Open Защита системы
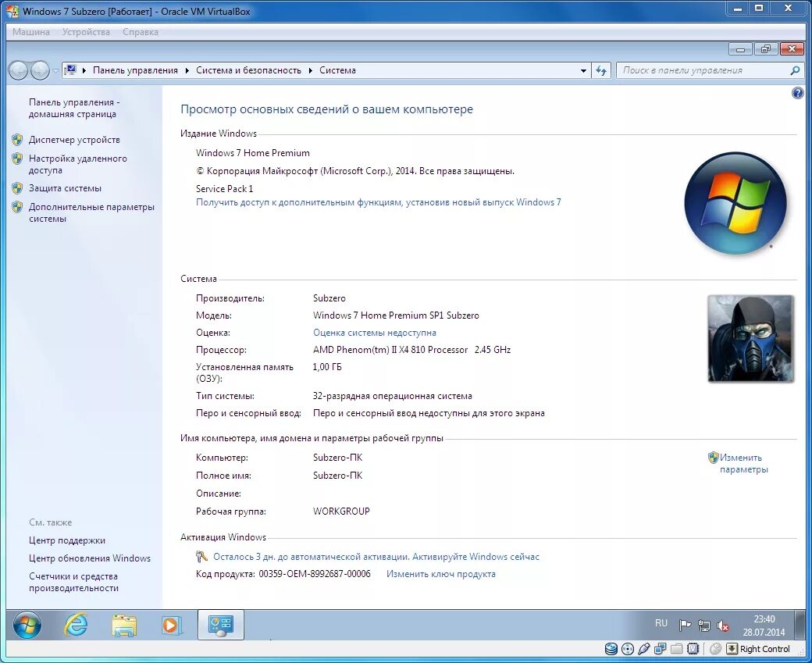The image size is (812, 663). [x=66, y=188]
